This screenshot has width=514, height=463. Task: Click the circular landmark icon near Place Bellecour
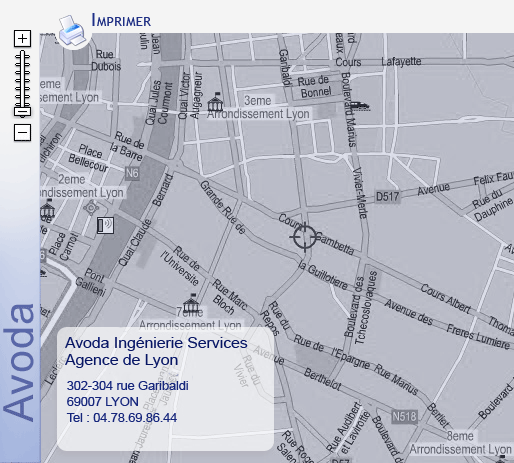click(x=91, y=208)
